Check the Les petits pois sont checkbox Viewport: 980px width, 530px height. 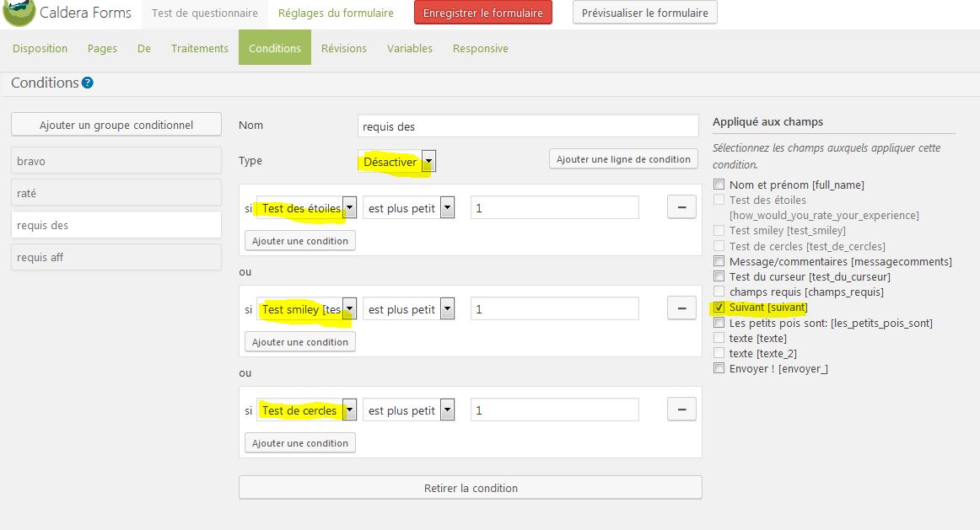pyautogui.click(x=719, y=323)
